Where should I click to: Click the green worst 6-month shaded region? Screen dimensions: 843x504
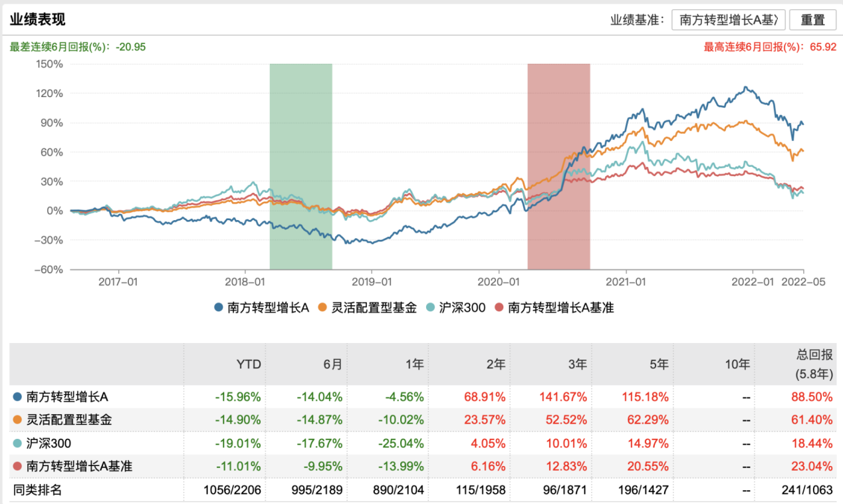pyautogui.click(x=301, y=166)
